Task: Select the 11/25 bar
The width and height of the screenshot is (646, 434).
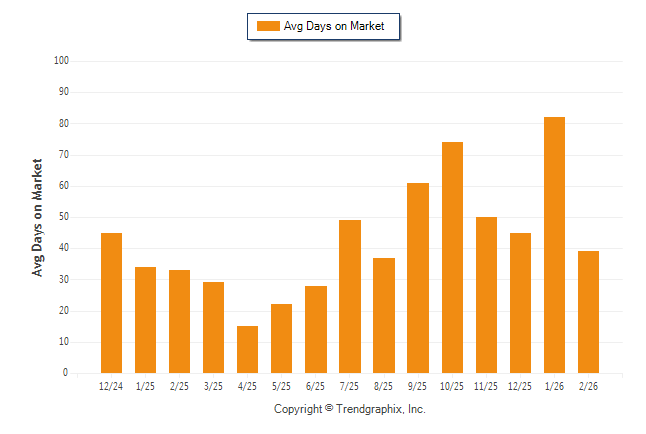Action: point(486,294)
